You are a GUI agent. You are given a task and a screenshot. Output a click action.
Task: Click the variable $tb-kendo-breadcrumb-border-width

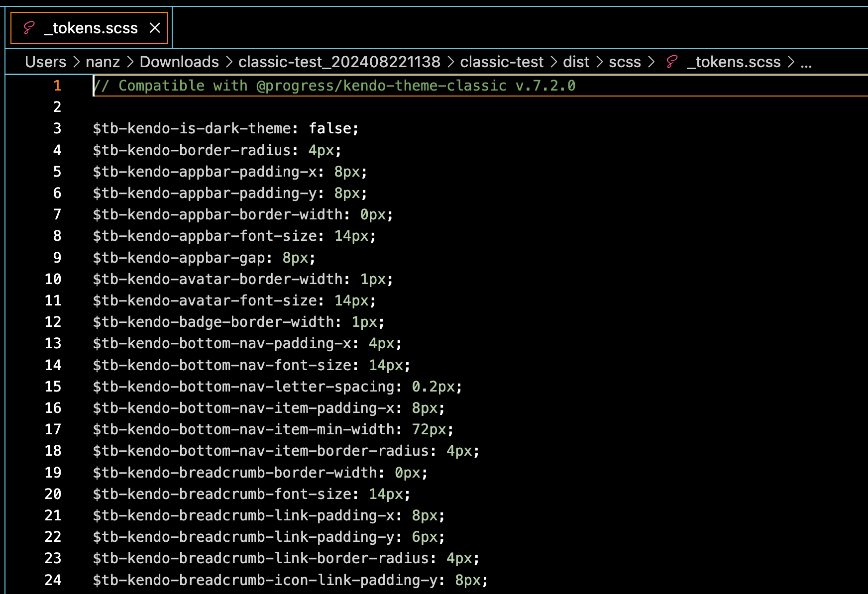pyautogui.click(x=235, y=473)
